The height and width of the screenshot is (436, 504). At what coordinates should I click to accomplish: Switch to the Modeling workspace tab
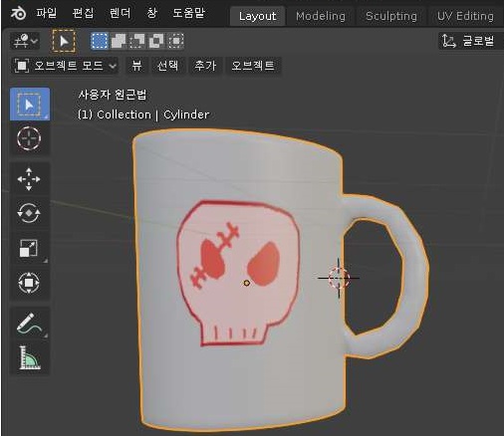321,16
